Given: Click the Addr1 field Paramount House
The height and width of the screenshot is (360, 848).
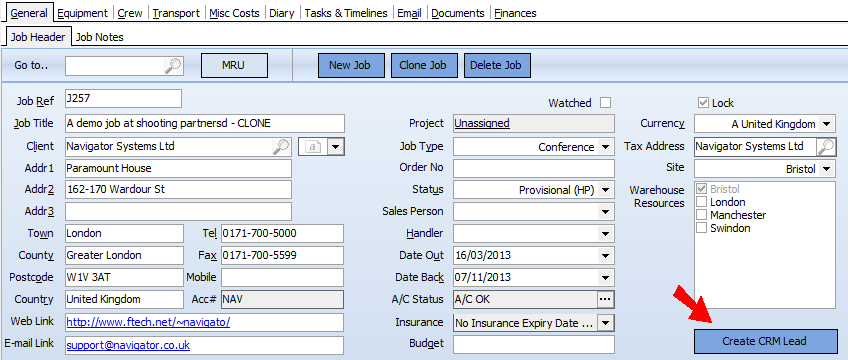Looking at the screenshot, I should 178,168.
